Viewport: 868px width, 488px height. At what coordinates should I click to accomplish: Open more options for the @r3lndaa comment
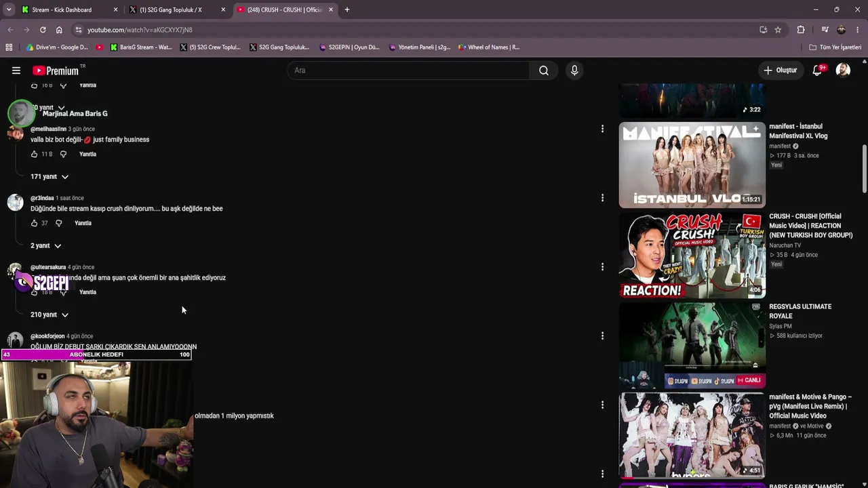pos(602,198)
